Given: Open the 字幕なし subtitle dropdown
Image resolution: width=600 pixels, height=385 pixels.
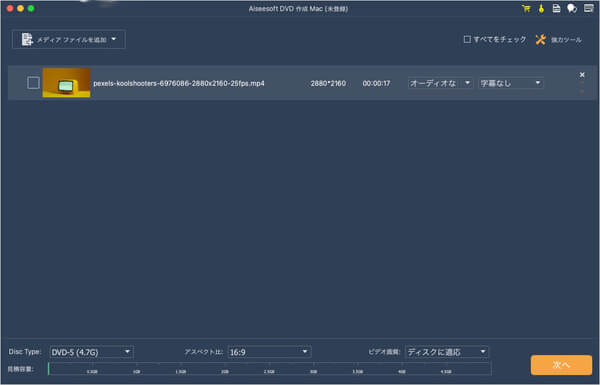Looking at the screenshot, I should coord(511,83).
